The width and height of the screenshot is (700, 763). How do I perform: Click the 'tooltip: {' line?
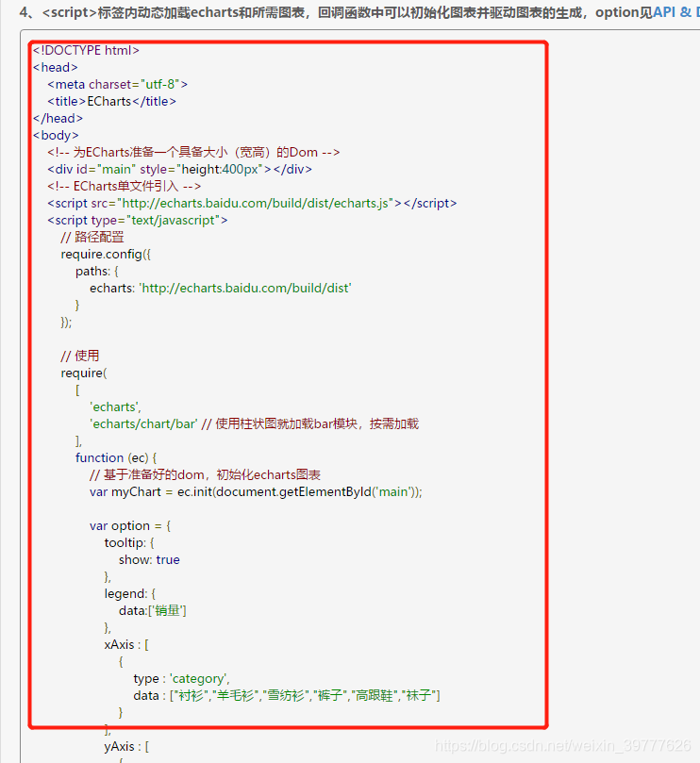pos(129,543)
